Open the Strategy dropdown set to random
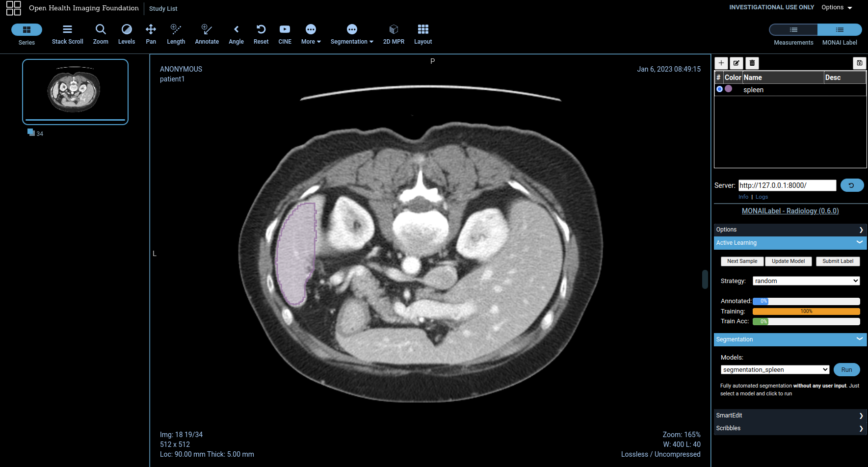Viewport: 868px width, 467px height. [x=806, y=281]
